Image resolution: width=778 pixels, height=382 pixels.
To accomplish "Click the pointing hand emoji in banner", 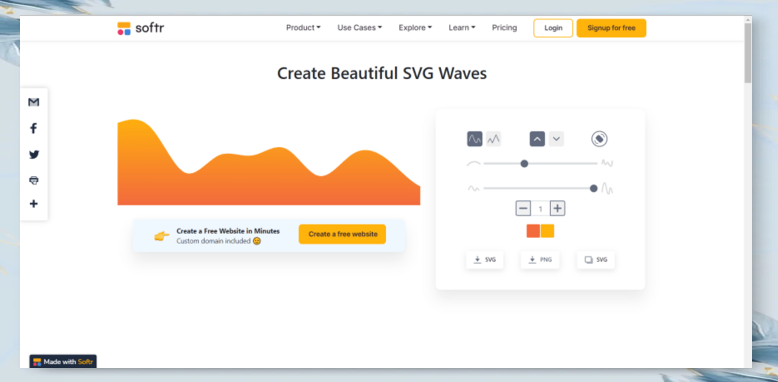I will (162, 236).
